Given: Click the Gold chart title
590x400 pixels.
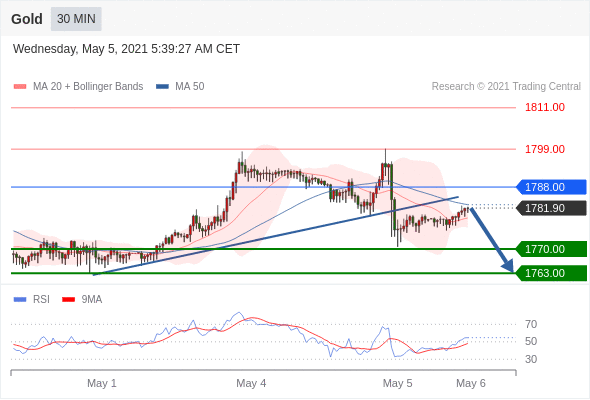Looking at the screenshot, I should click(27, 19).
